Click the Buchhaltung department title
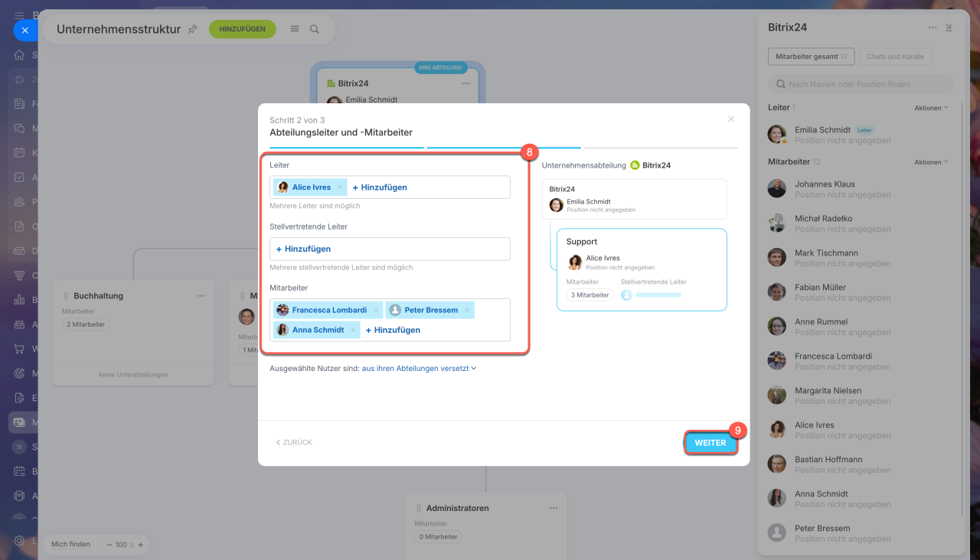This screenshot has height=560, width=980. point(99,295)
